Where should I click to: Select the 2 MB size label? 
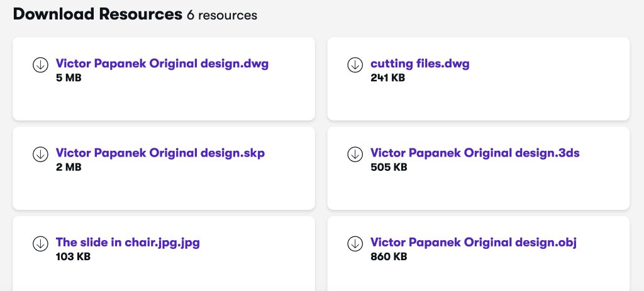pyautogui.click(x=69, y=167)
